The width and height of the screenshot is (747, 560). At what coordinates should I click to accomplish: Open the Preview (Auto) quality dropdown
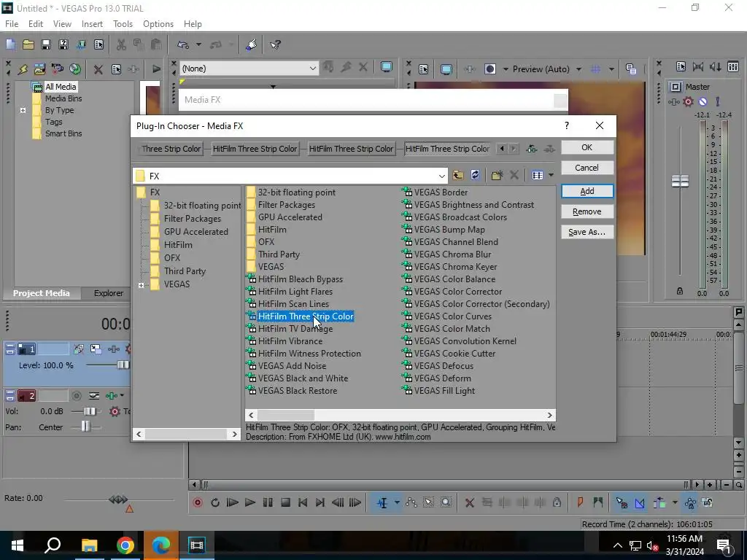(578, 69)
